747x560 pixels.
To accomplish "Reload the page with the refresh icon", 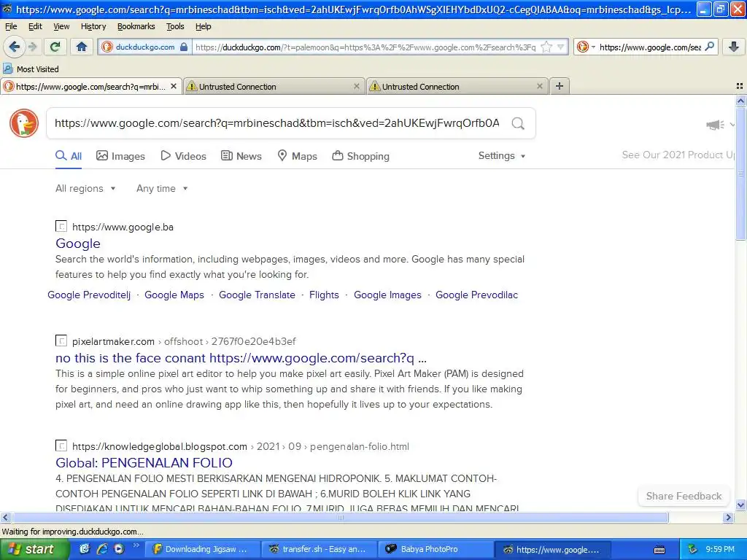I will tap(55, 47).
